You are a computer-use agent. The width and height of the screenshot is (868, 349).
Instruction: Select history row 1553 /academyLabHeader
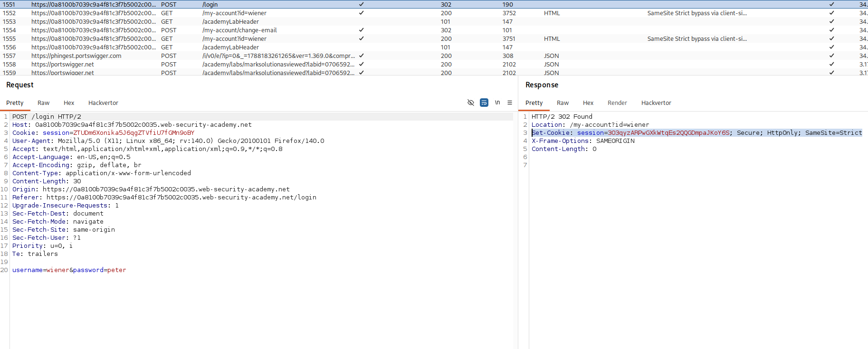pyautogui.click(x=434, y=21)
